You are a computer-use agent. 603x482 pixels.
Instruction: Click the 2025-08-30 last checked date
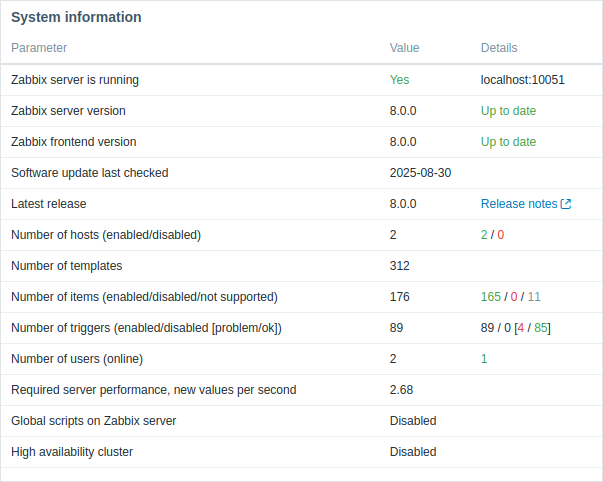pyautogui.click(x=420, y=173)
